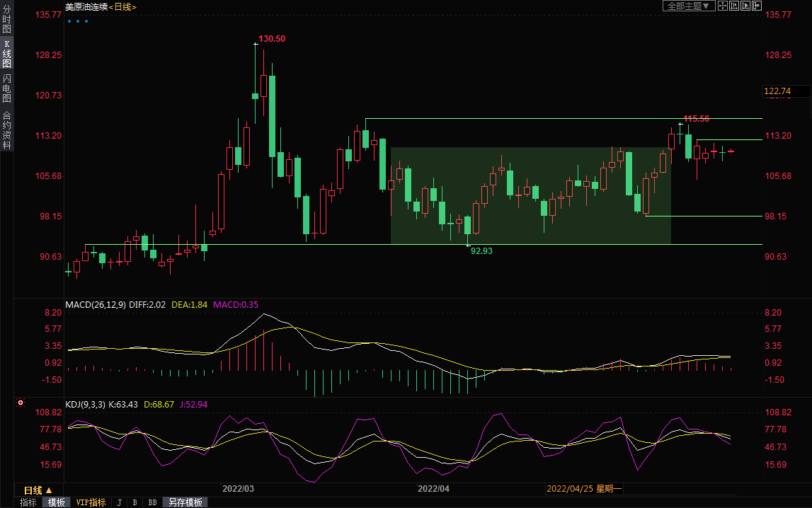
Task: Click the red sun icon beside KDJ
Action: [21, 403]
